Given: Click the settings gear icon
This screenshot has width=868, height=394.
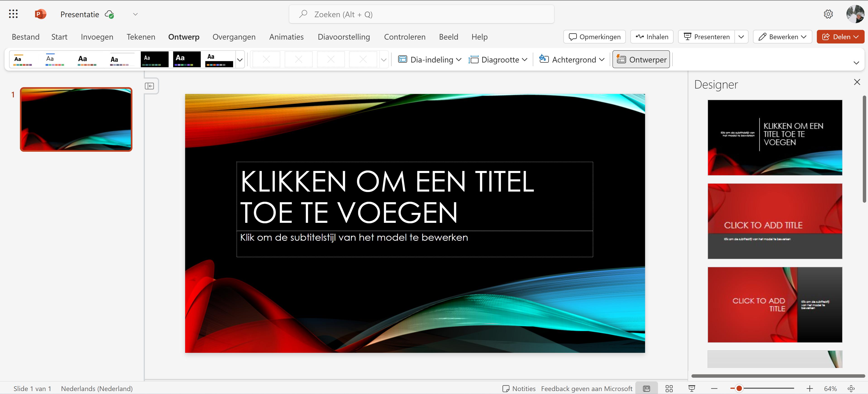Looking at the screenshot, I should (828, 14).
